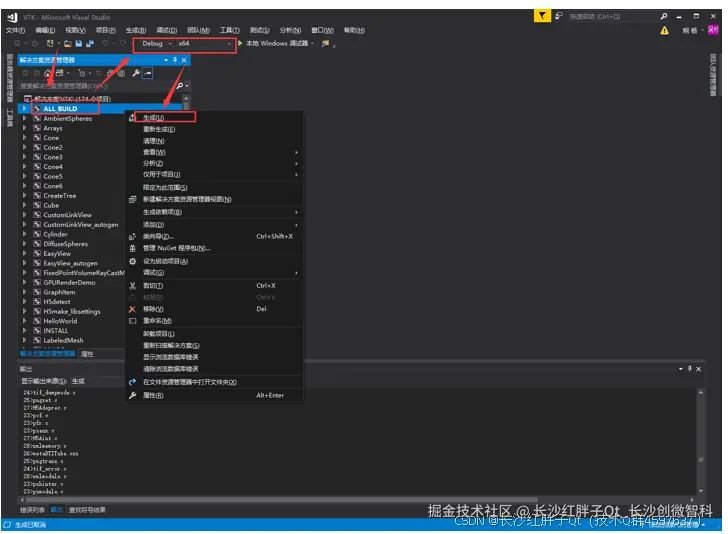Open the 显示输出来源 dropdown
Image resolution: width=728 pixels, height=534 pixels.
tap(98, 381)
